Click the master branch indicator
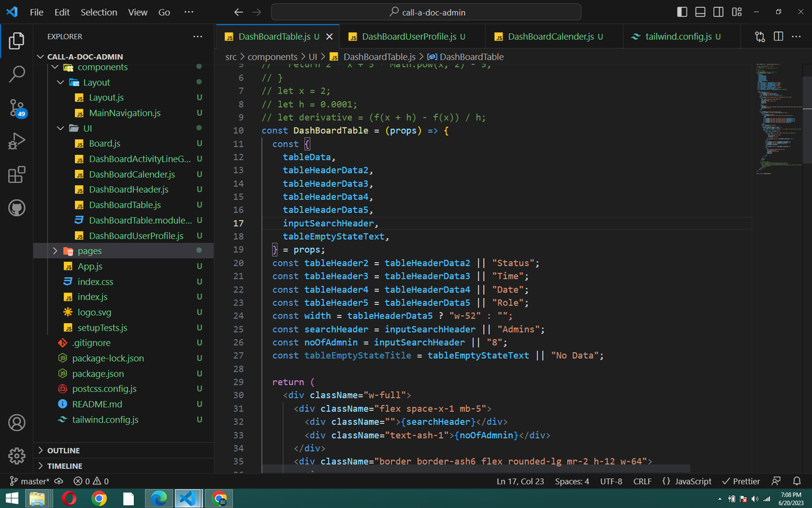 (29, 481)
